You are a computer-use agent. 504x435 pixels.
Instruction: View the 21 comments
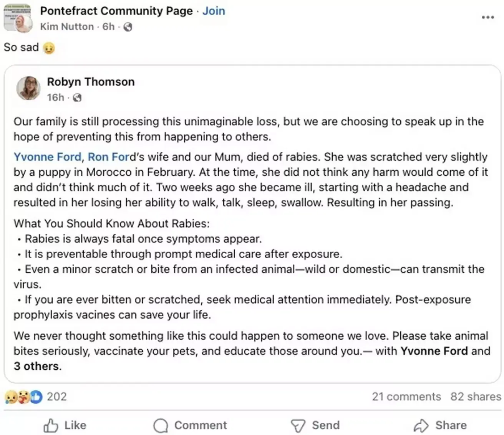406,397
